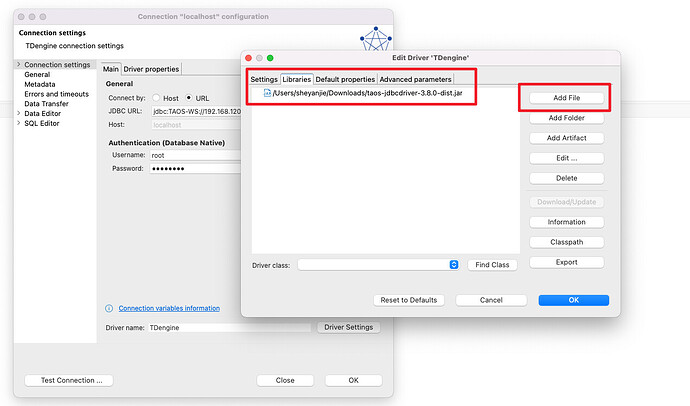This screenshot has width=690, height=406.
Task: Open the Driver properties tab
Action: click(151, 69)
